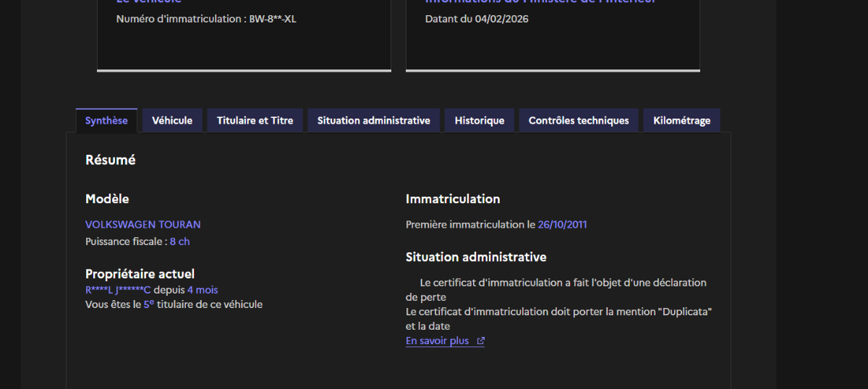Switch to Titulaire et Titre tab
The image size is (868, 389).
point(255,121)
